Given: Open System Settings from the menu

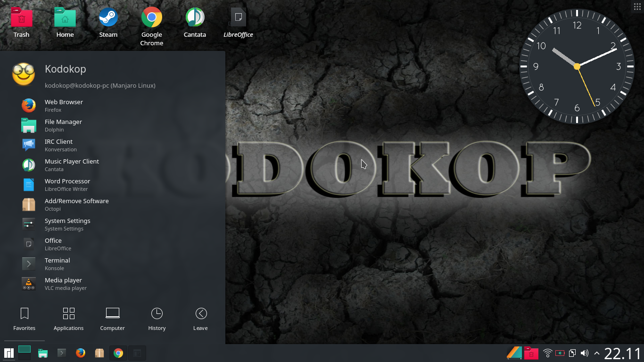Looking at the screenshot, I should click(x=67, y=224).
